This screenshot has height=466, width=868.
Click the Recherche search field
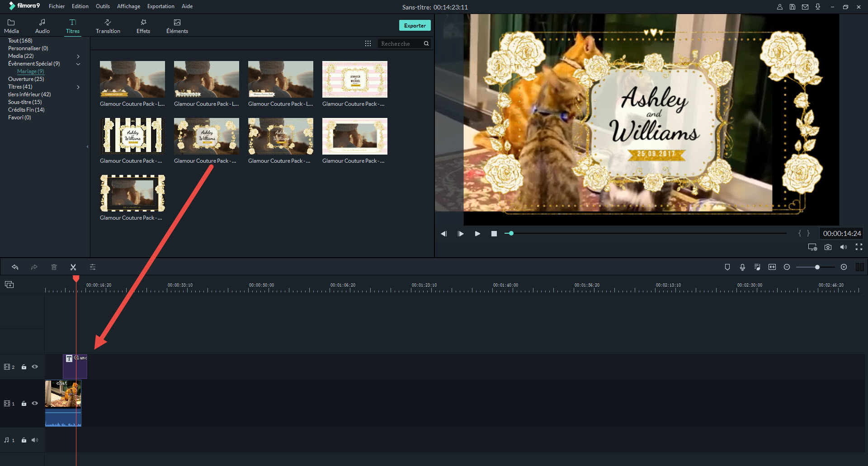point(400,43)
